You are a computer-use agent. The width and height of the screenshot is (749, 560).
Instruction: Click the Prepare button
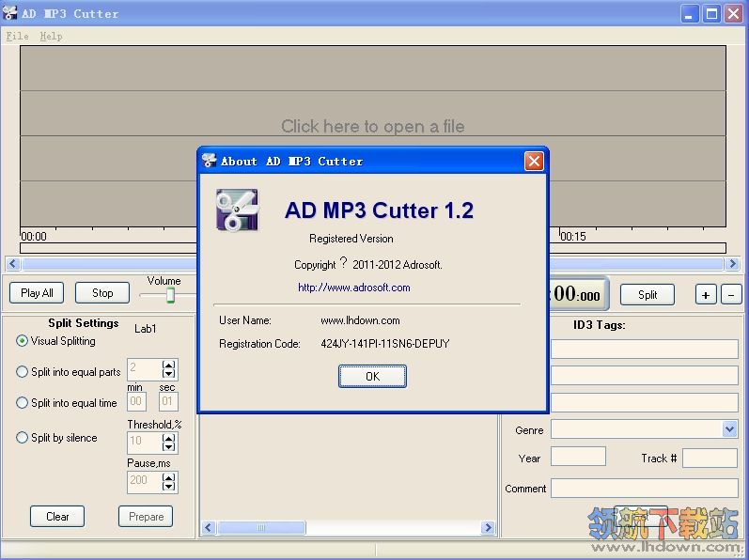click(146, 517)
